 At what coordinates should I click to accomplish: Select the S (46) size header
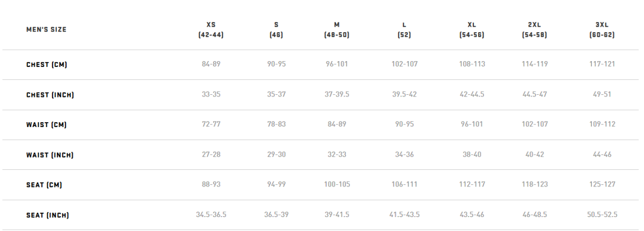click(x=276, y=29)
